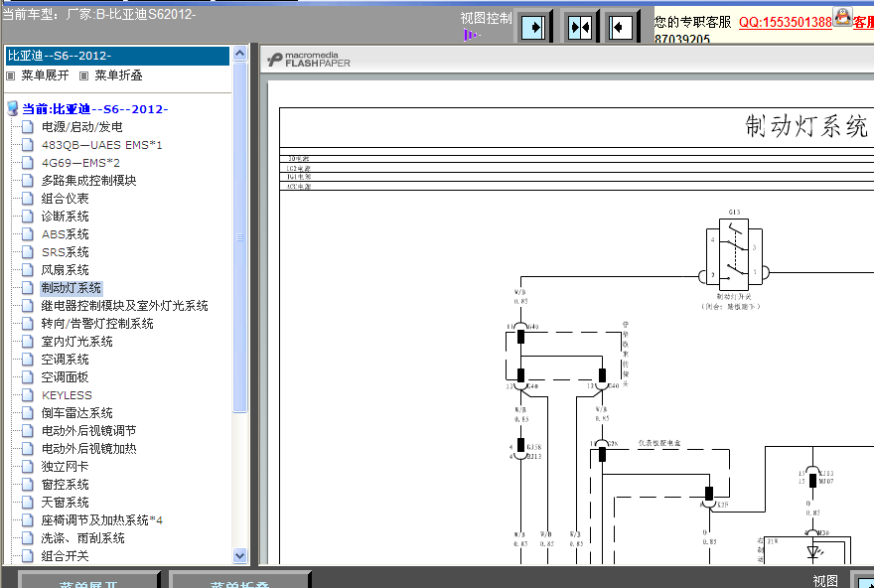Open the 组合仪表 diagram

point(65,199)
